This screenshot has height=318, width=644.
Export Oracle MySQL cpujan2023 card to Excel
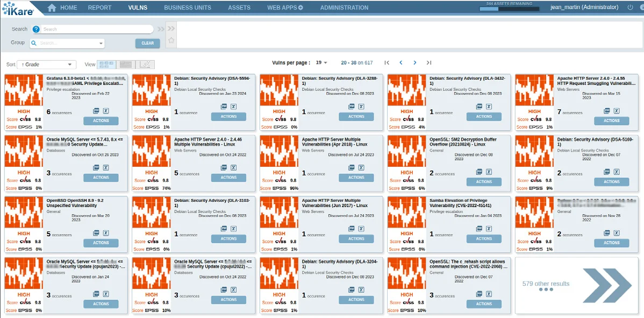pos(105,294)
